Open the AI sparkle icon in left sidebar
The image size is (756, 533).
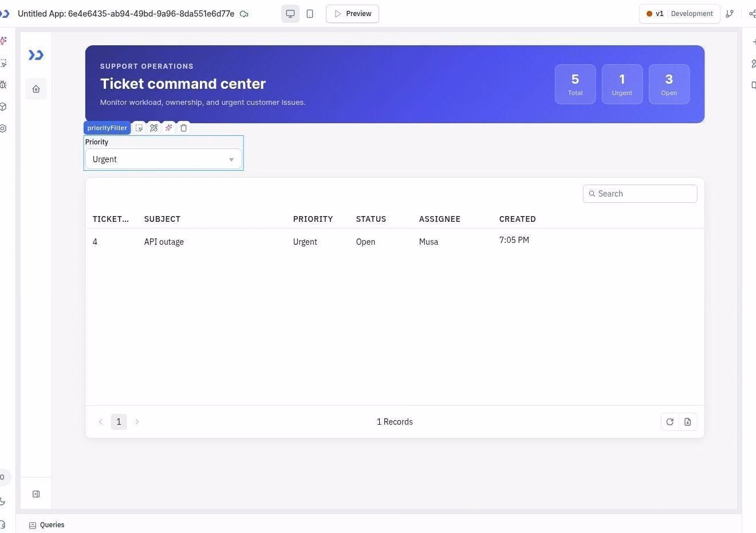pyautogui.click(x=3, y=41)
